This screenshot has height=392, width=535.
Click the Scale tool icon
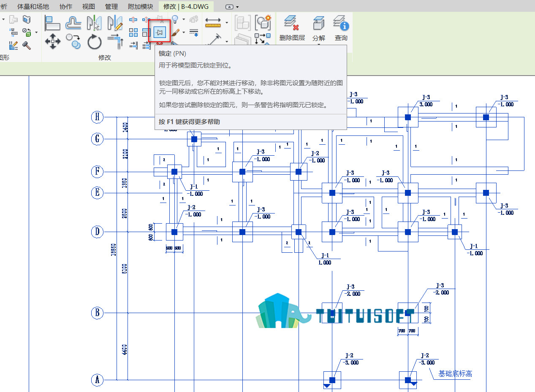pos(147,32)
